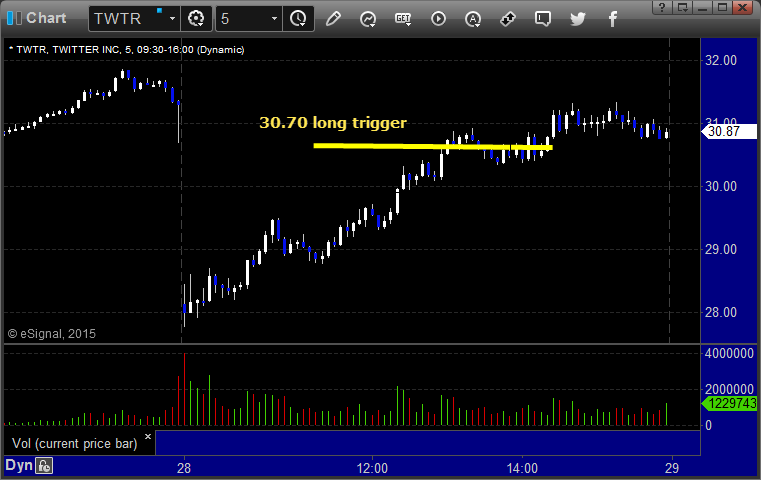Click the Chart title label
This screenshot has height=480, width=761.
(46, 18)
